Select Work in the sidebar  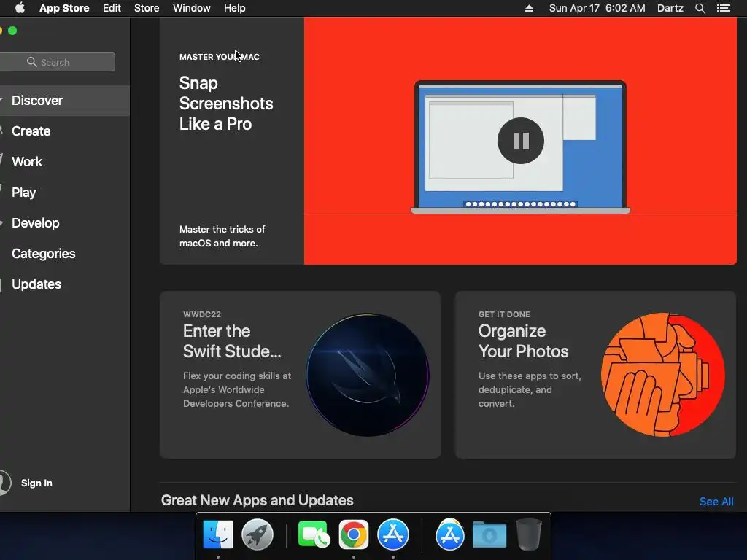point(64,161)
